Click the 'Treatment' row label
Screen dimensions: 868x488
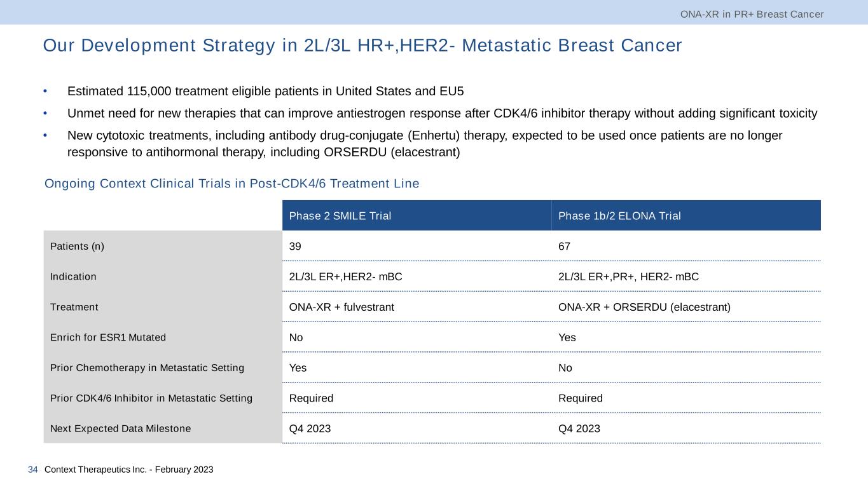click(x=74, y=307)
